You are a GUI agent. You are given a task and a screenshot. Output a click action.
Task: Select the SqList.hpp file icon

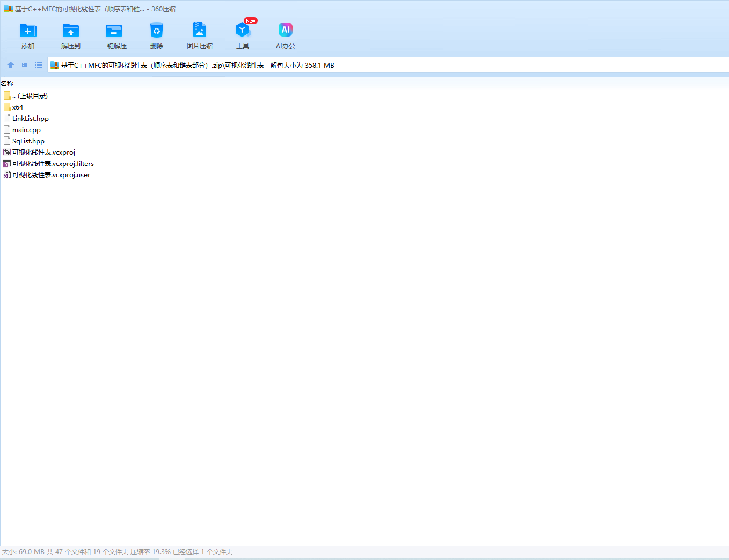7,141
